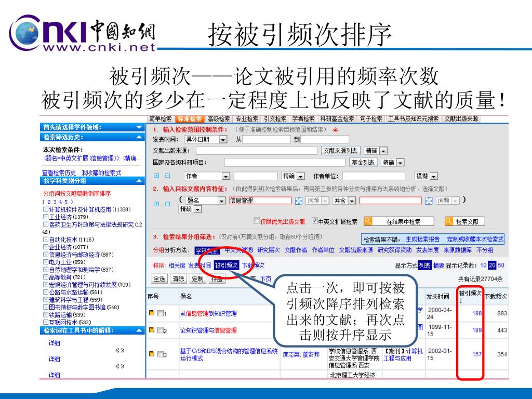
Task: Open the 作者 field type dropdown
Action: coord(225,176)
